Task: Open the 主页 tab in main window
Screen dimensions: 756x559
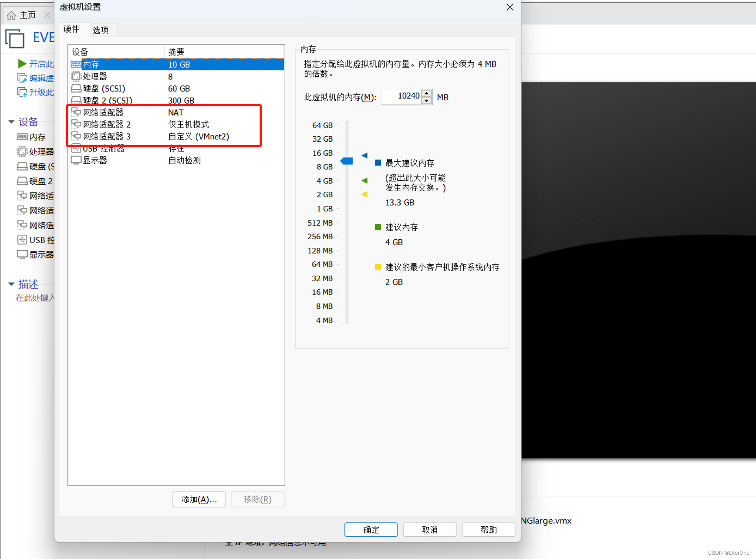Action: [x=28, y=15]
